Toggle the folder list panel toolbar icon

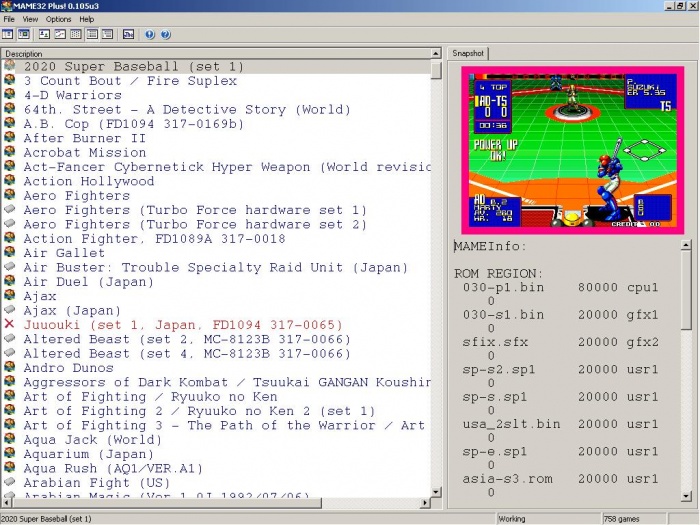[x=8, y=34]
